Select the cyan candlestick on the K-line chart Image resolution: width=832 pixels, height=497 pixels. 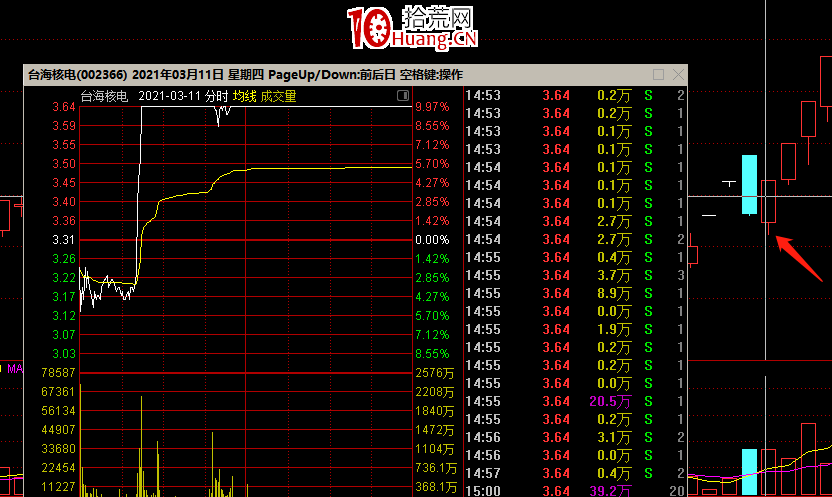coord(748,185)
